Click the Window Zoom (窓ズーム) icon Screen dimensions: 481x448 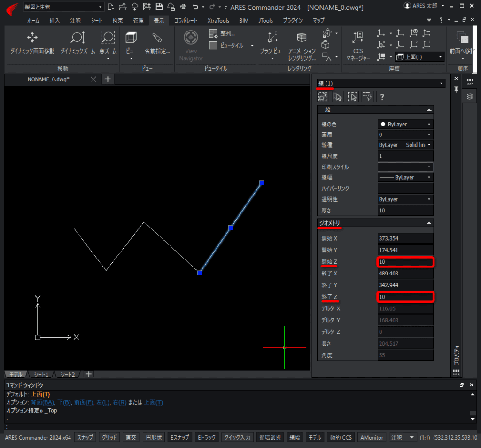point(108,38)
